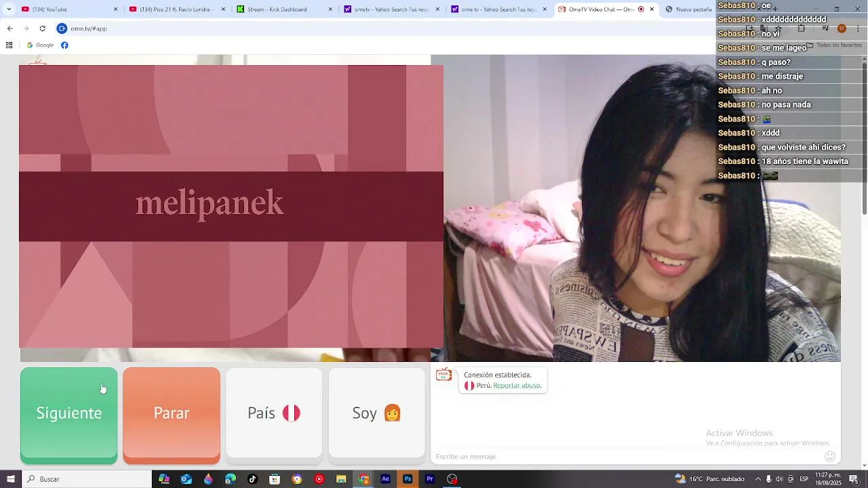Click the Reportar abuso link
This screenshot has width=868, height=488.
(517, 386)
